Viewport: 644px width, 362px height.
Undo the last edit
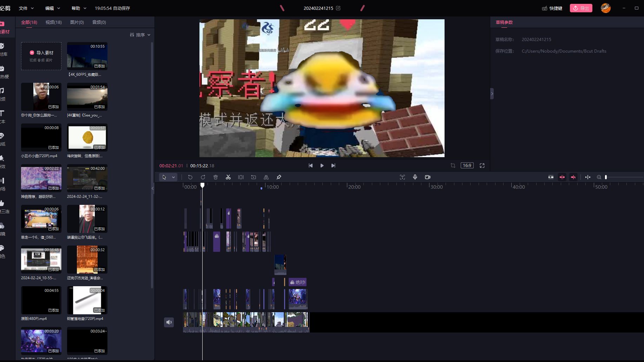(x=190, y=177)
